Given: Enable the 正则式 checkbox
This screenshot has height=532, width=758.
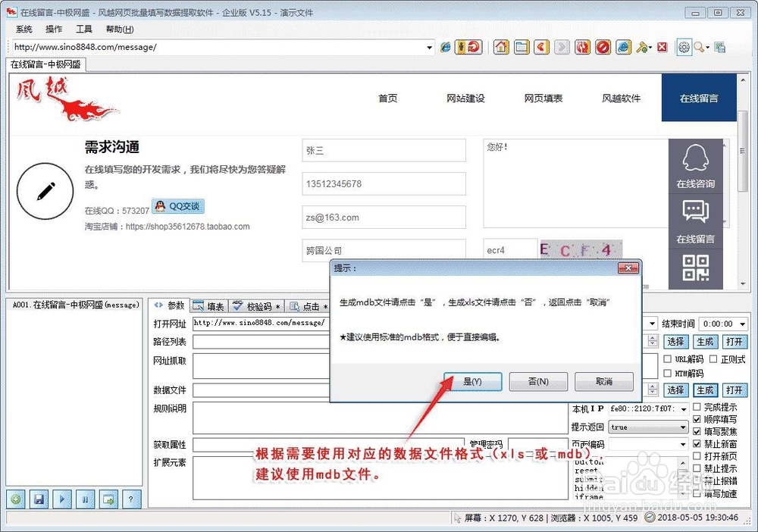Looking at the screenshot, I should point(713,359).
